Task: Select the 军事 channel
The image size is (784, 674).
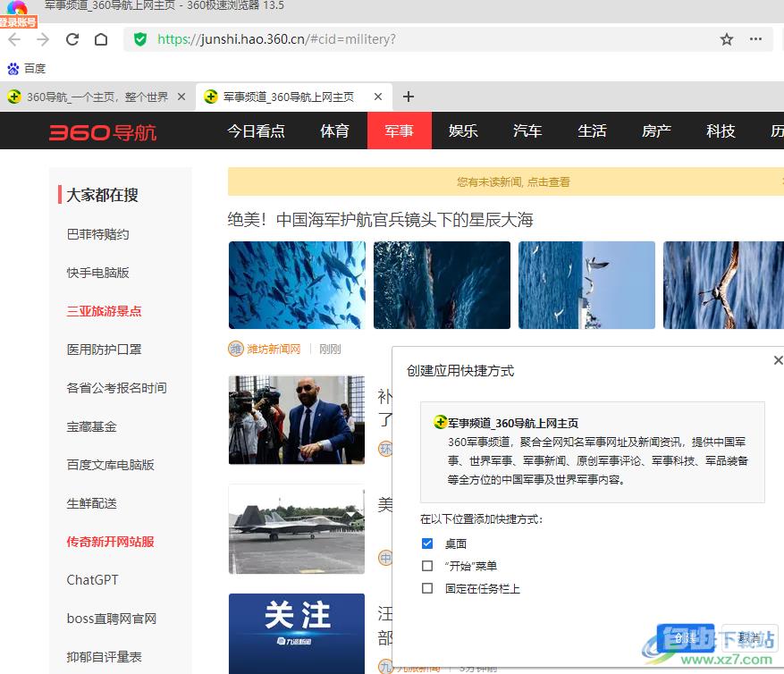Action: pyautogui.click(x=399, y=131)
